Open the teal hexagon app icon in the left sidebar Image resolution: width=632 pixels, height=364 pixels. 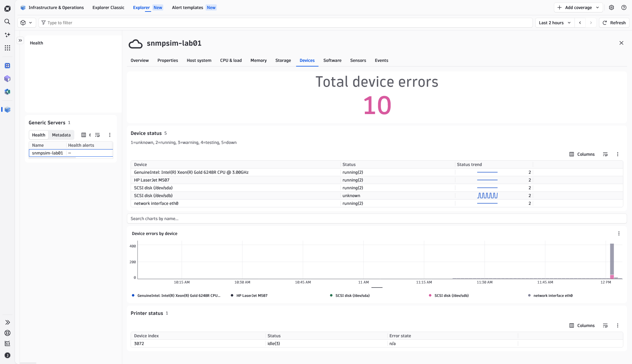7,92
